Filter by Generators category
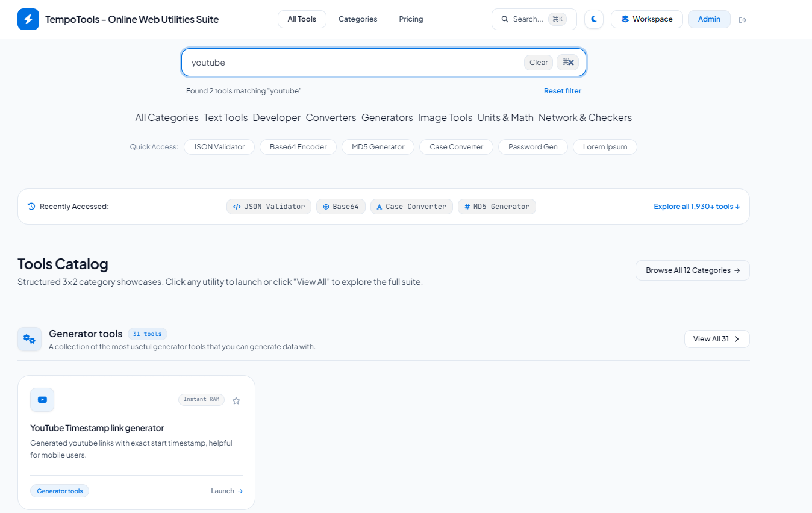 (x=387, y=117)
